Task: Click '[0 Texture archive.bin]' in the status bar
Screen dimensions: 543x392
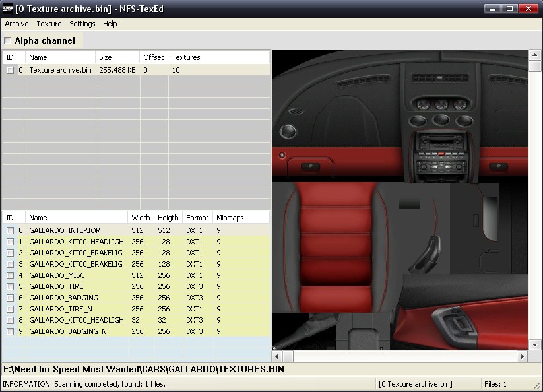Action: 416,384
